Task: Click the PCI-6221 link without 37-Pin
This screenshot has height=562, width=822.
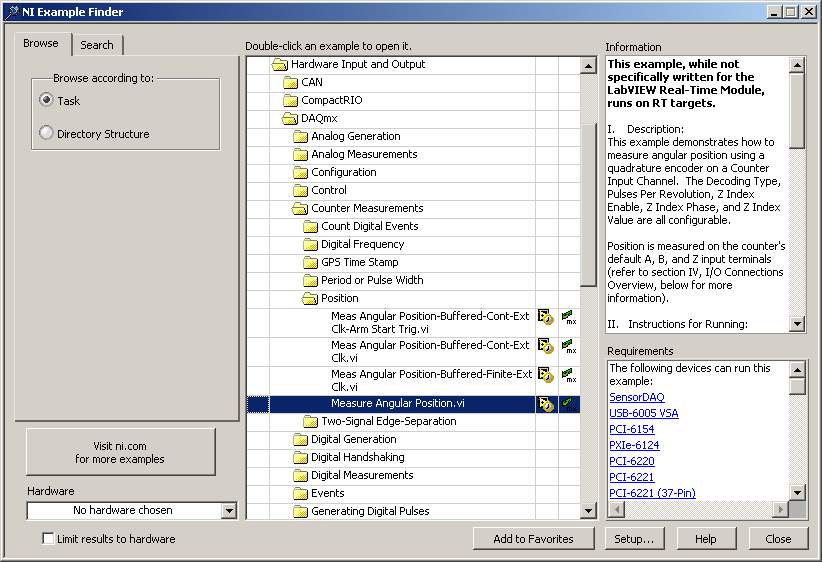Action: pos(632,477)
